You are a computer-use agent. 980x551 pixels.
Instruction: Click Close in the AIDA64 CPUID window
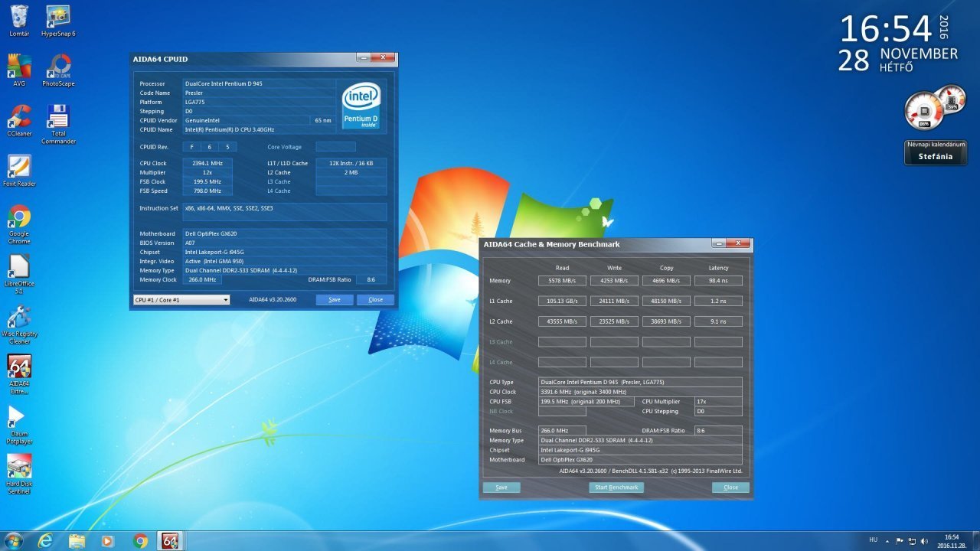click(x=375, y=300)
